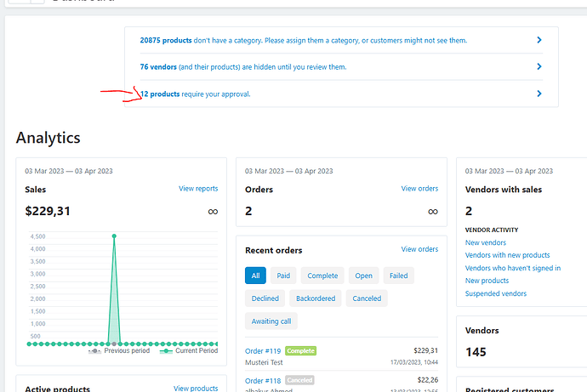The image size is (587, 392).
Task: Filter recent orders by Awaiting call
Action: (x=271, y=321)
